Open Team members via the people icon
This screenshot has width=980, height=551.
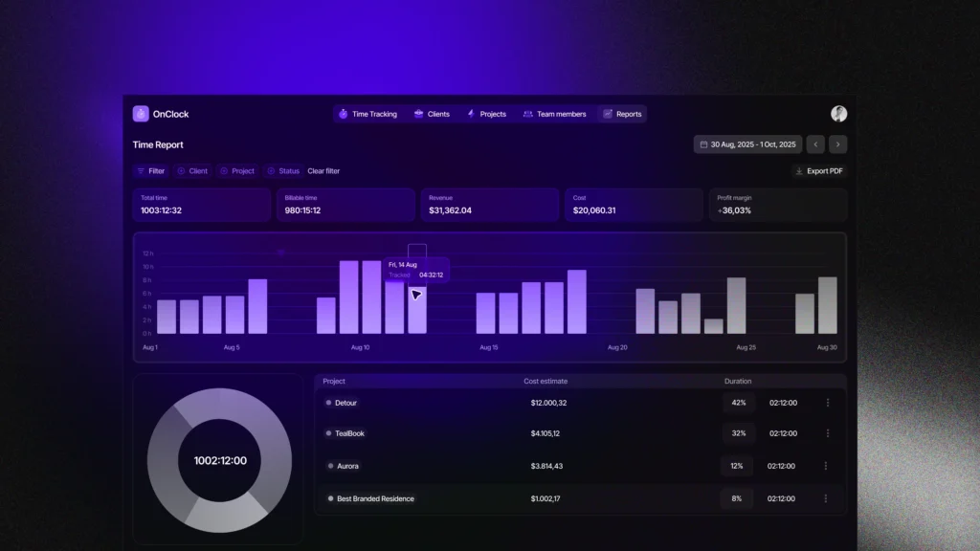click(527, 114)
